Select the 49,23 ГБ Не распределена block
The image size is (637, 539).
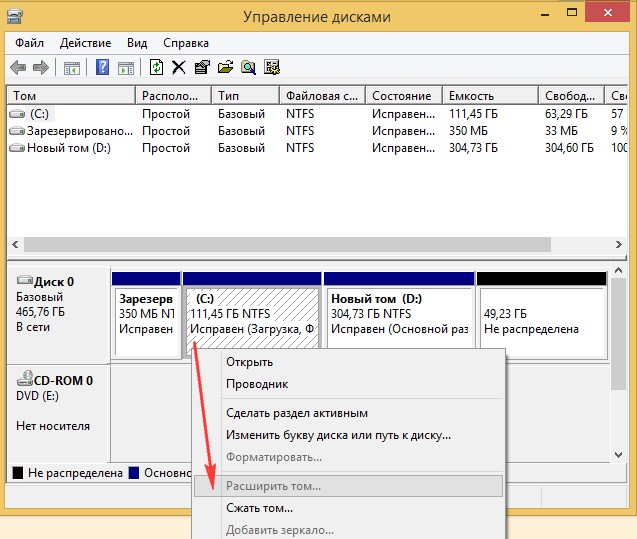click(542, 316)
